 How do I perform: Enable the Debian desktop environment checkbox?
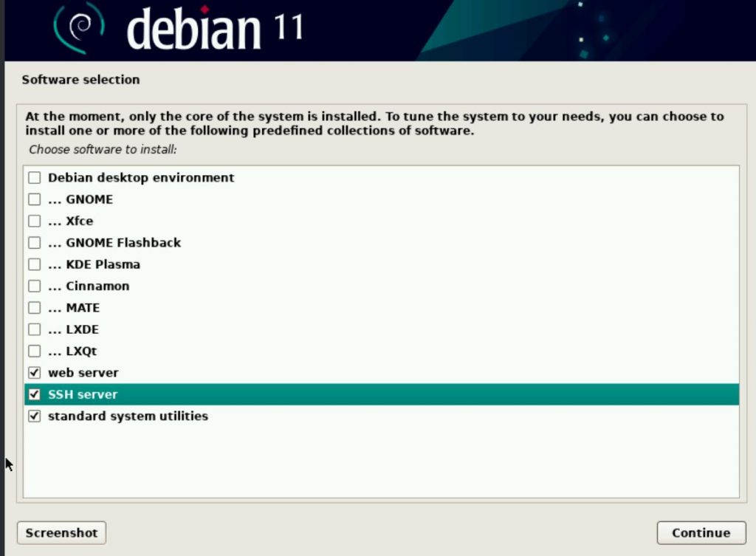pyautogui.click(x=33, y=177)
